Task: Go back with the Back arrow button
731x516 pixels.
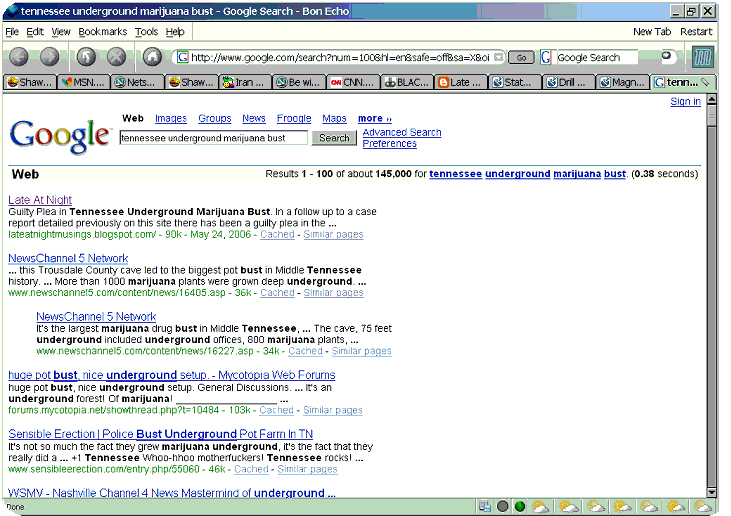Action: (x=19, y=57)
